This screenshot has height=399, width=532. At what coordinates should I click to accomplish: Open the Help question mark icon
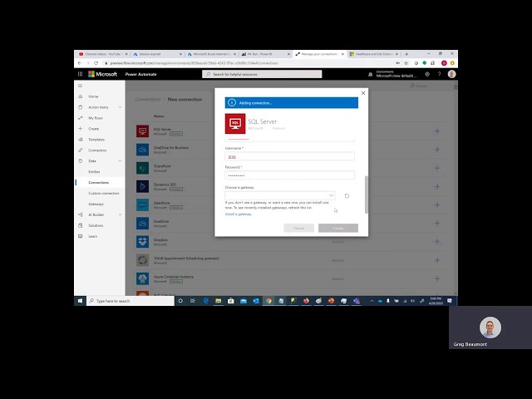pos(440,74)
